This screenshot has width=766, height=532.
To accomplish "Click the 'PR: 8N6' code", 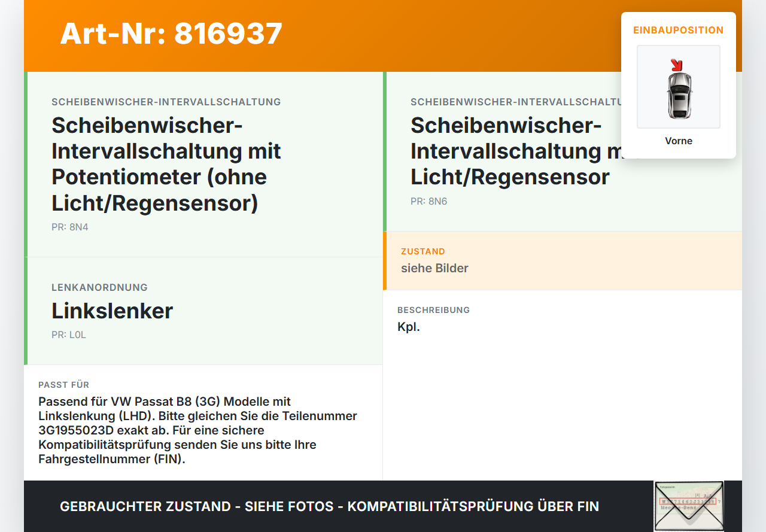I will tap(429, 201).
